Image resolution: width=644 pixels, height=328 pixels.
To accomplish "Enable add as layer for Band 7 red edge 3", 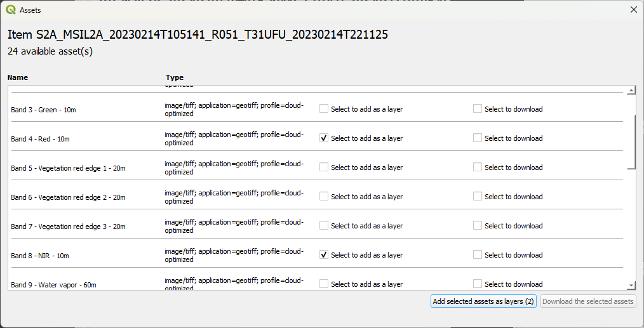I will [x=324, y=226].
